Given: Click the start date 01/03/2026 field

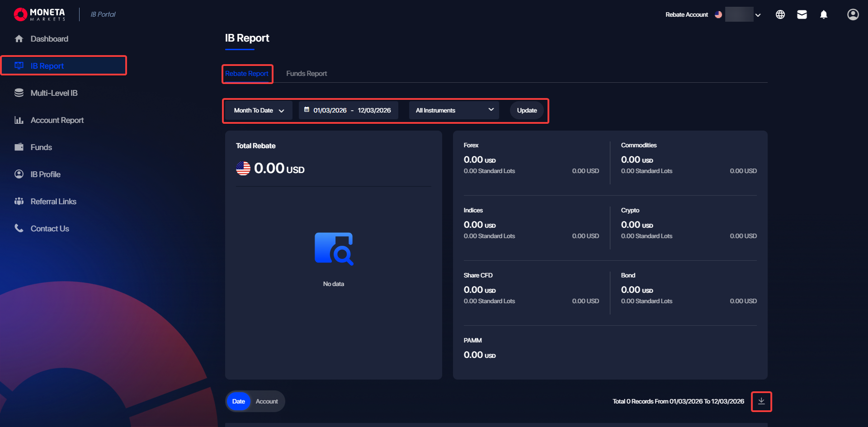Looking at the screenshot, I should 330,110.
